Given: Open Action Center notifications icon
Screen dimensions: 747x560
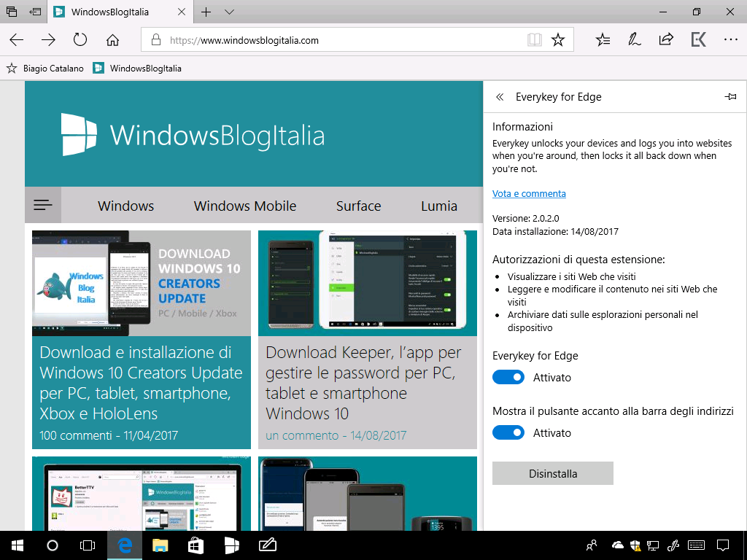Looking at the screenshot, I should click(x=723, y=545).
